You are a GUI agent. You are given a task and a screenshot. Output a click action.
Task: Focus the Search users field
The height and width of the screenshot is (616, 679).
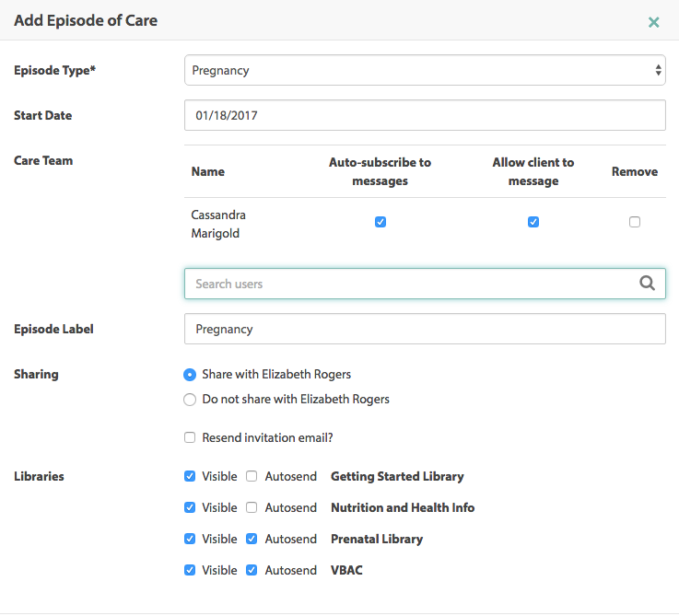425,284
